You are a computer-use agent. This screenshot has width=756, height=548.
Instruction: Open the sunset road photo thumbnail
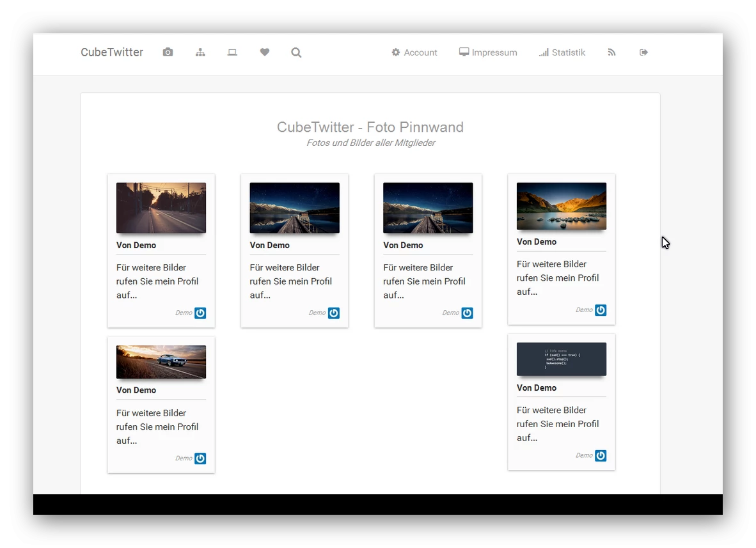click(x=161, y=208)
